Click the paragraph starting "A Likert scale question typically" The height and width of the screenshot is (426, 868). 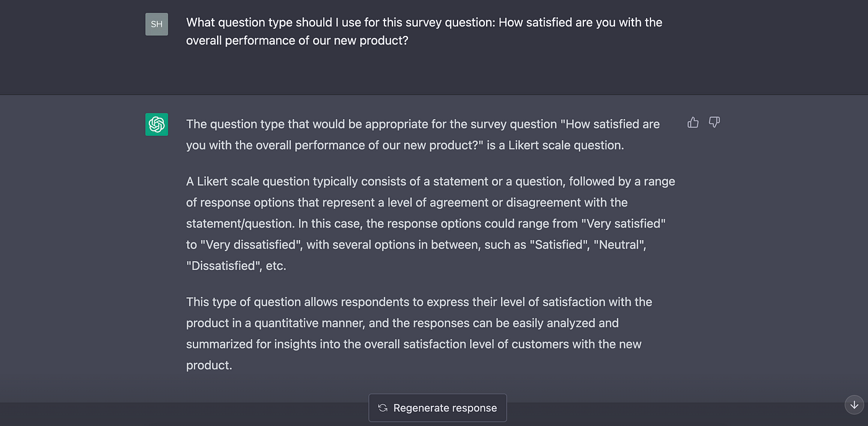pyautogui.click(x=430, y=223)
